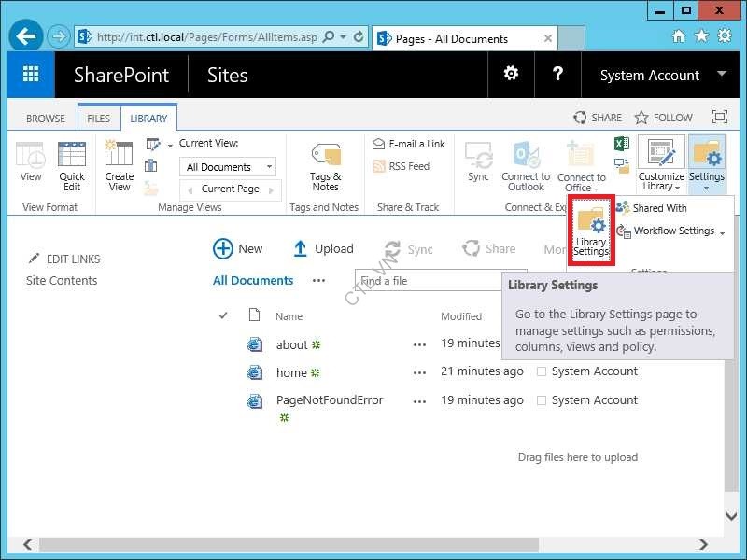
Task: Open the SharePoint app launcher grid
Action: click(31, 75)
